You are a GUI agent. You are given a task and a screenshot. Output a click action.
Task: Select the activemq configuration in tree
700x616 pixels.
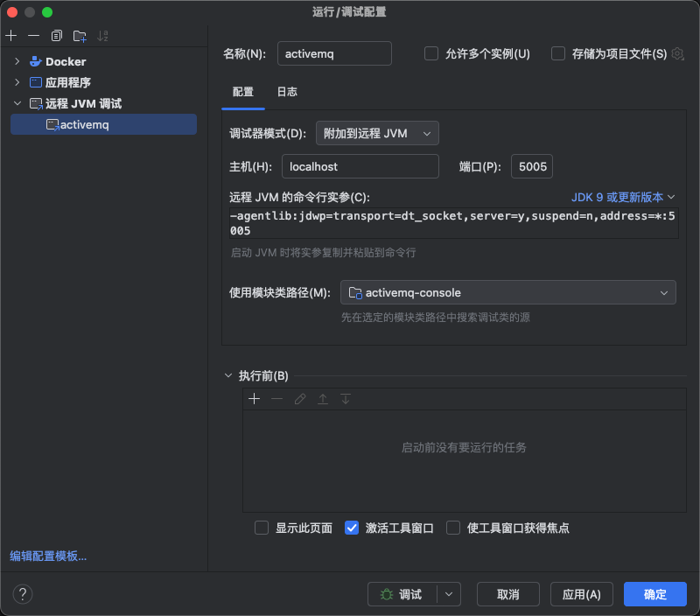(x=84, y=125)
